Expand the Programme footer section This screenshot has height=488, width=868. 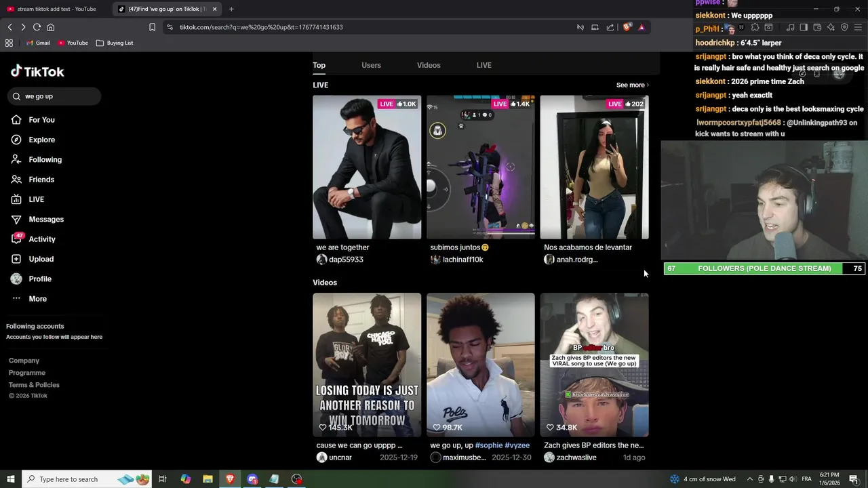(x=27, y=373)
